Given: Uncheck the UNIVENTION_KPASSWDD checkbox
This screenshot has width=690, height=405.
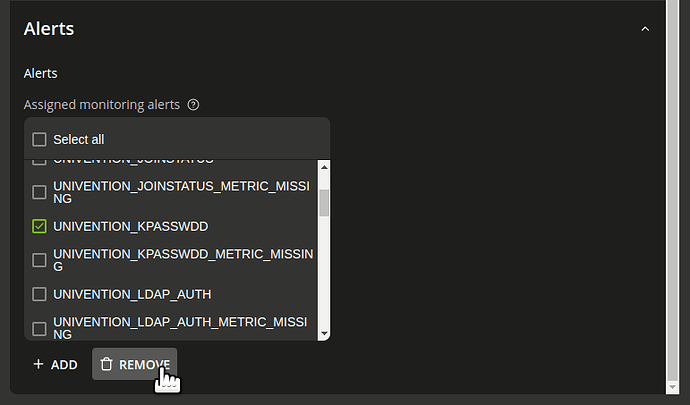Looking at the screenshot, I should click(x=39, y=226).
